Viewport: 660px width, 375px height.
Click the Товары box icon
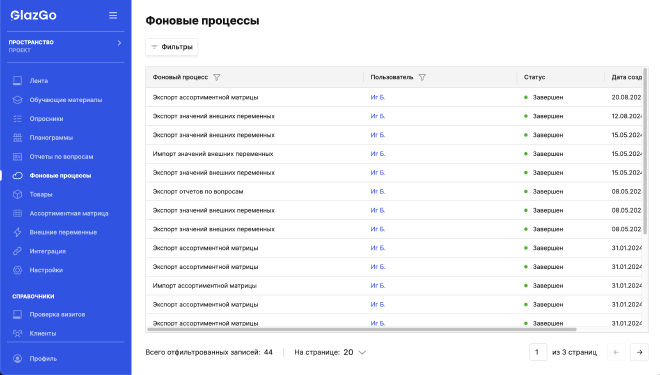[x=17, y=194]
